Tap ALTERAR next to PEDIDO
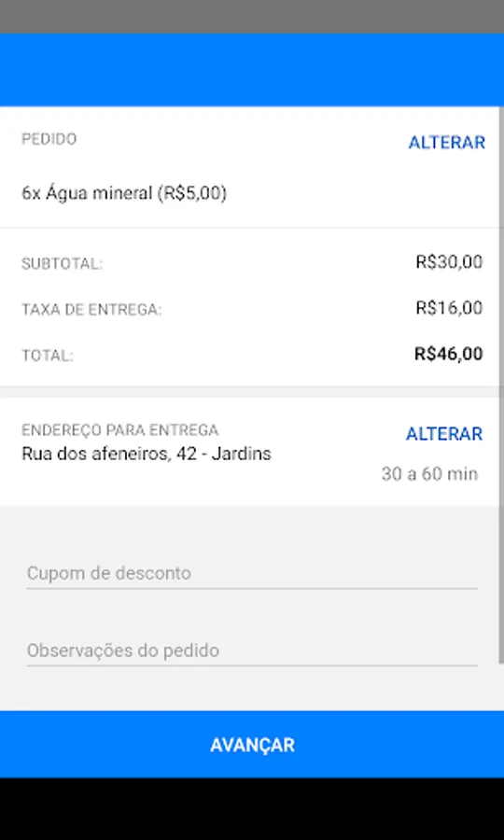The width and height of the screenshot is (504, 840). point(447,143)
